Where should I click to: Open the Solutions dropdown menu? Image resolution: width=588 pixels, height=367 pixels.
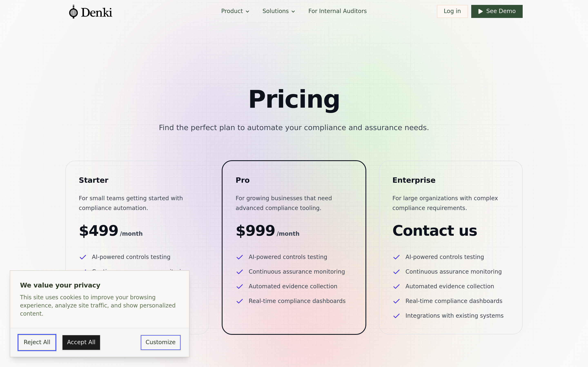[278, 11]
